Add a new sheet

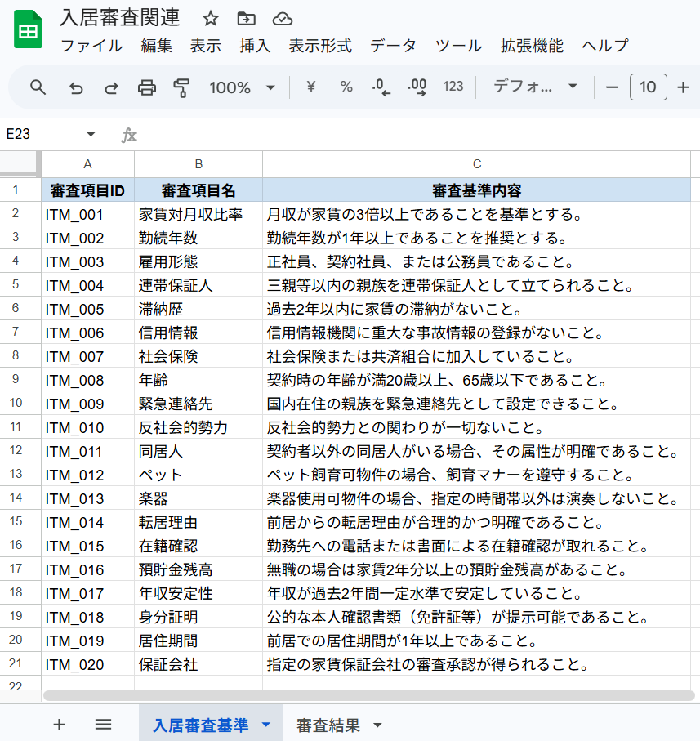coord(59,725)
